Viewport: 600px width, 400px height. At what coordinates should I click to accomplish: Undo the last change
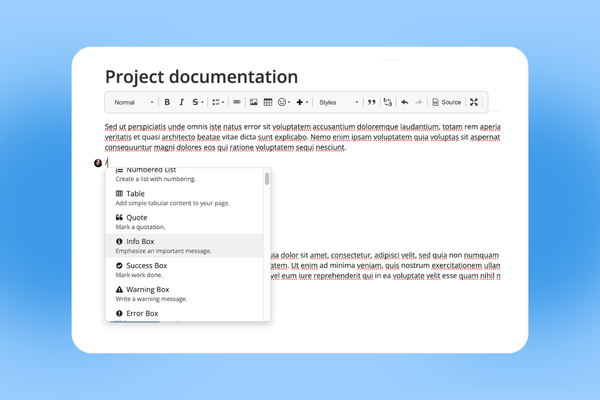coord(405,102)
